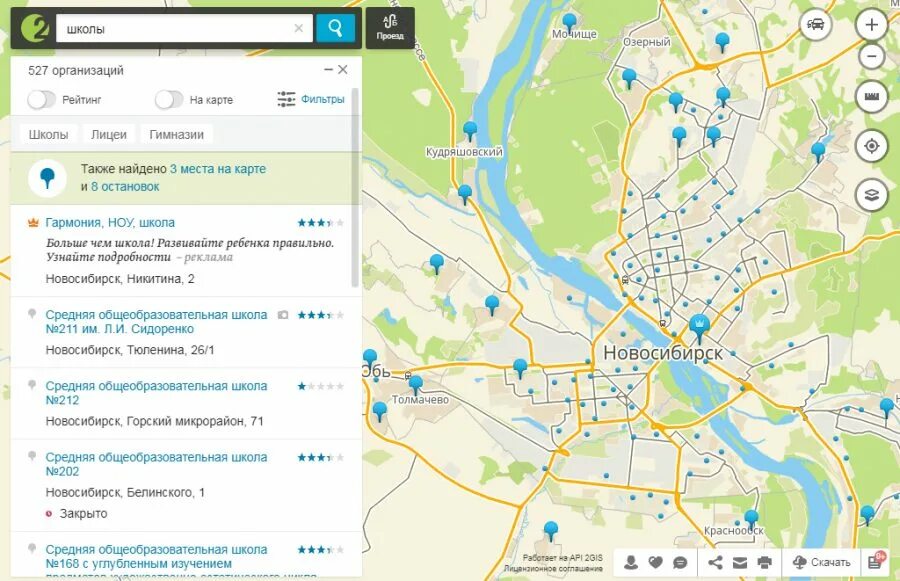The width and height of the screenshot is (900, 581).
Task: Click the Скачать download button
Action: [x=821, y=562]
